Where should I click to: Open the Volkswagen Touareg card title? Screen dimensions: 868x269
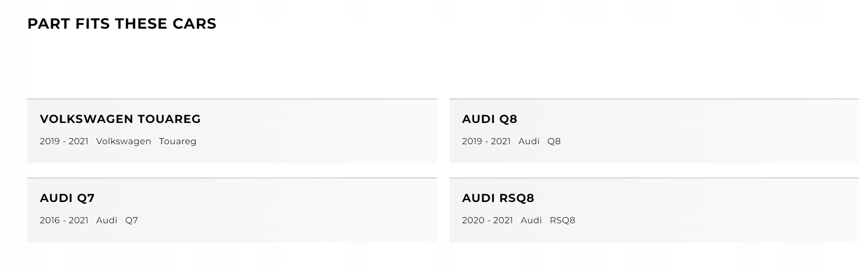pos(120,119)
